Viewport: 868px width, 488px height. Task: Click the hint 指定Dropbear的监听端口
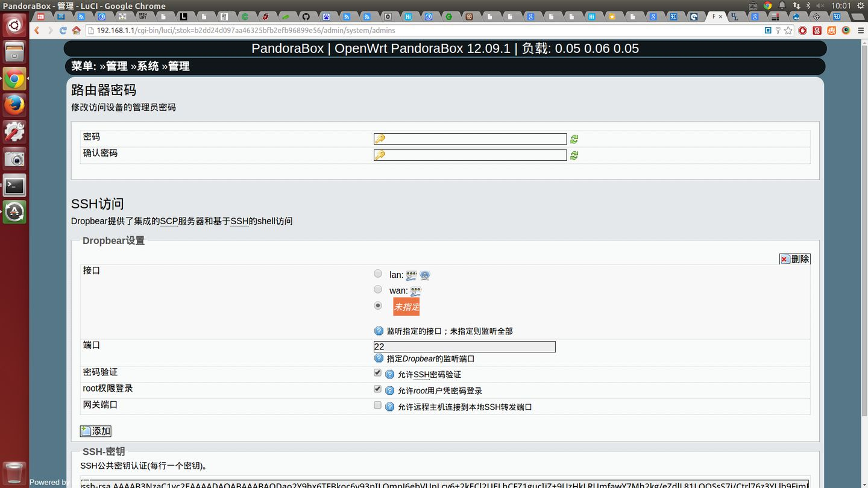pyautogui.click(x=431, y=359)
